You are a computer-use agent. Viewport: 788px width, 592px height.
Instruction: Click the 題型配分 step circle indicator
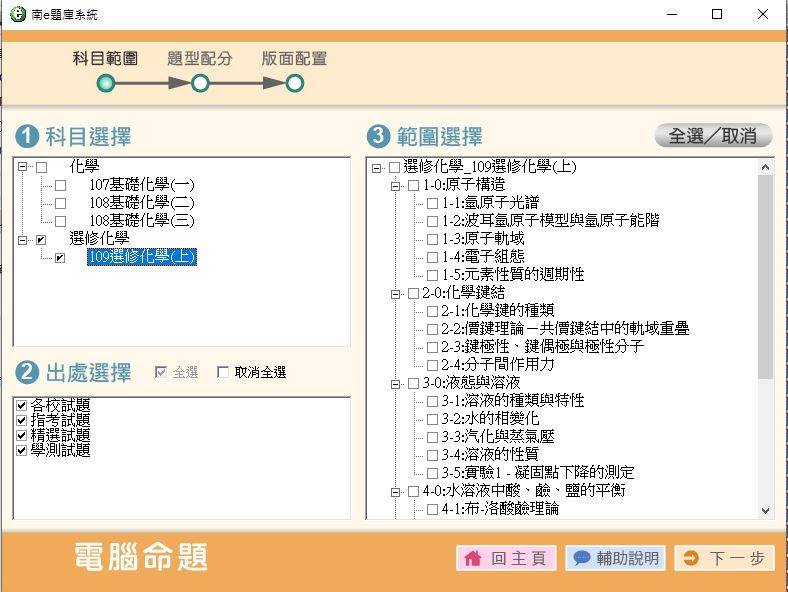click(200, 83)
